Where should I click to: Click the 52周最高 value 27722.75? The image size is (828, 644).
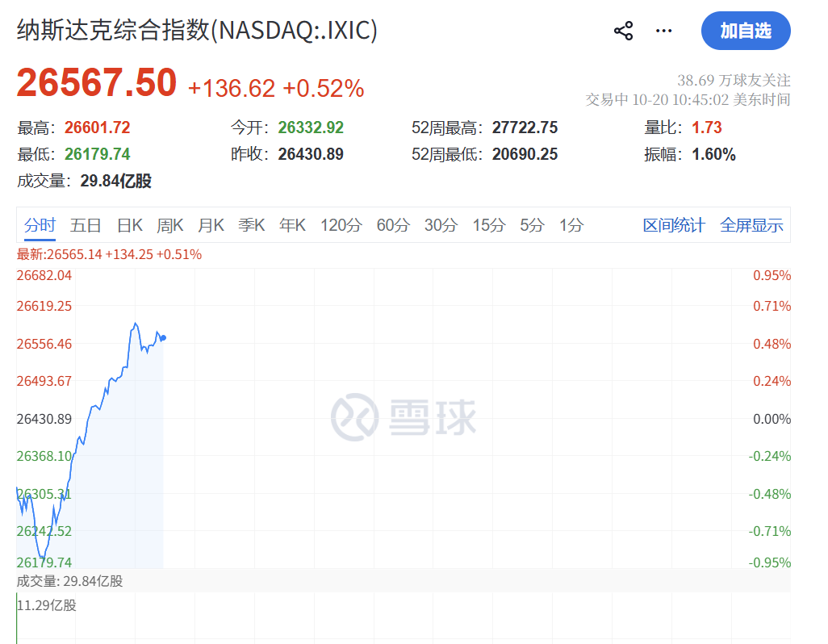[525, 128]
